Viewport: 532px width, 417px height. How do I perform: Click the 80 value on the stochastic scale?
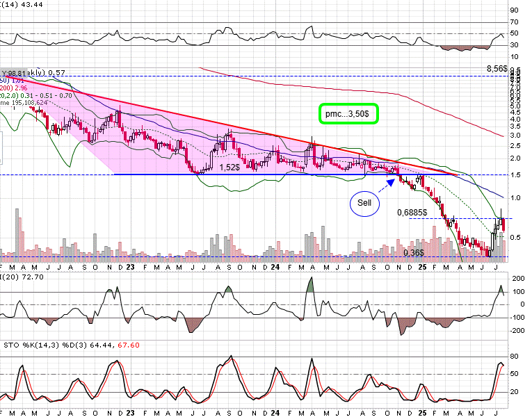click(x=514, y=357)
